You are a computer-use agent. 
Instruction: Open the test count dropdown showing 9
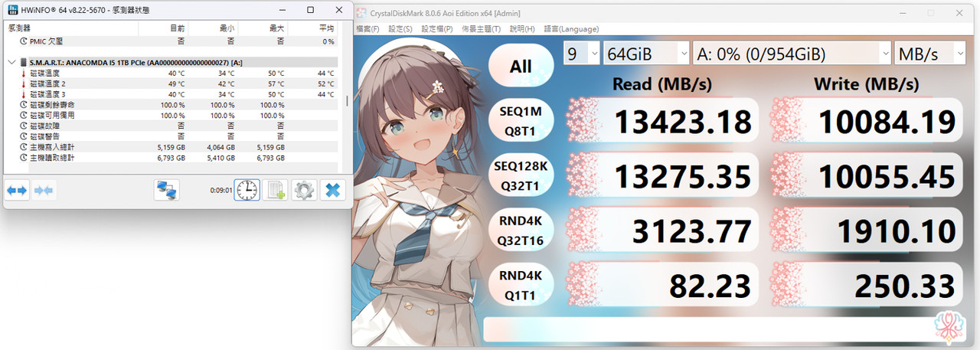pyautogui.click(x=581, y=54)
